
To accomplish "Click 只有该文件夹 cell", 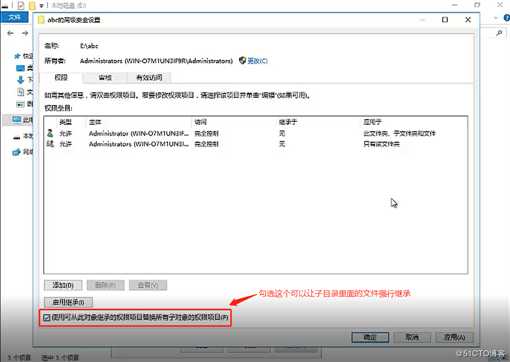I will point(381,144).
